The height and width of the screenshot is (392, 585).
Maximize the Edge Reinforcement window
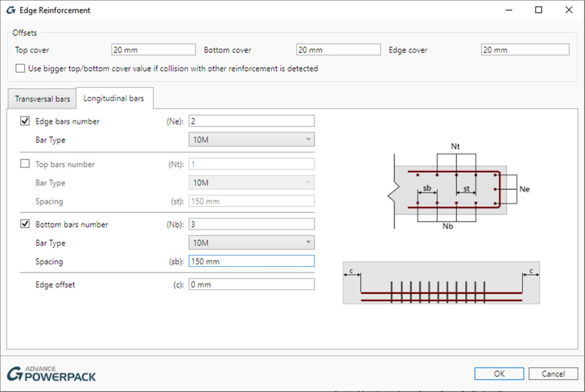coord(538,10)
